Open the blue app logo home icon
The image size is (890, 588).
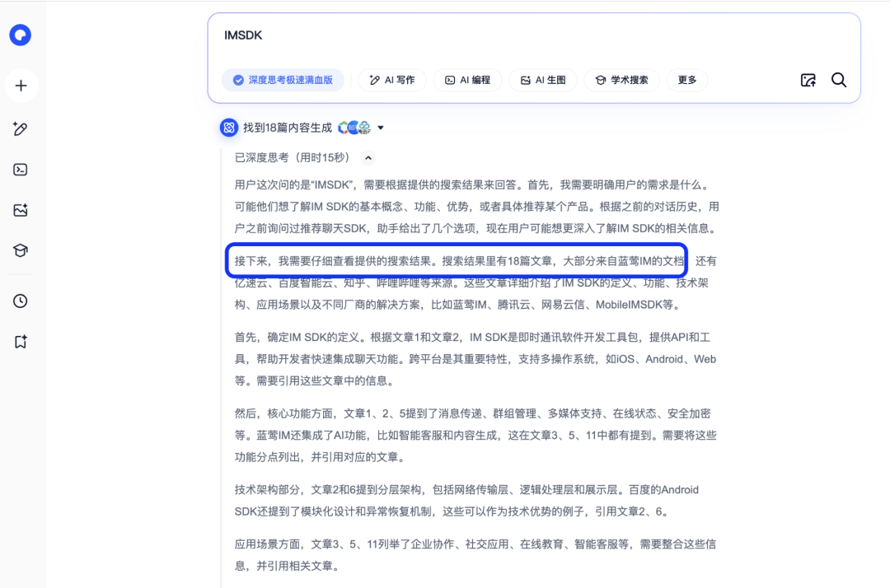[21, 35]
